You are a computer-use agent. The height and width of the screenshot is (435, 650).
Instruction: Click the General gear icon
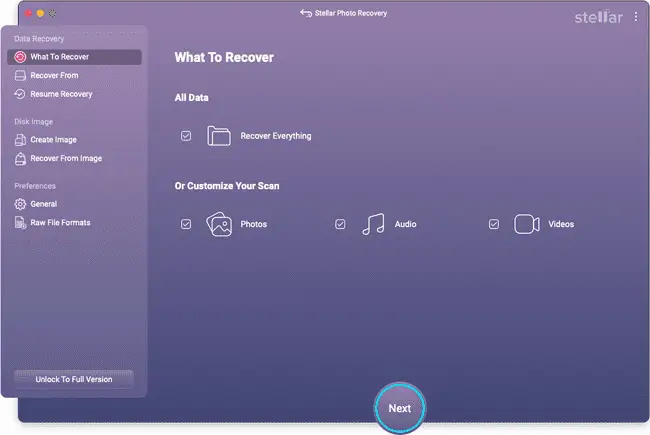pyautogui.click(x=20, y=204)
